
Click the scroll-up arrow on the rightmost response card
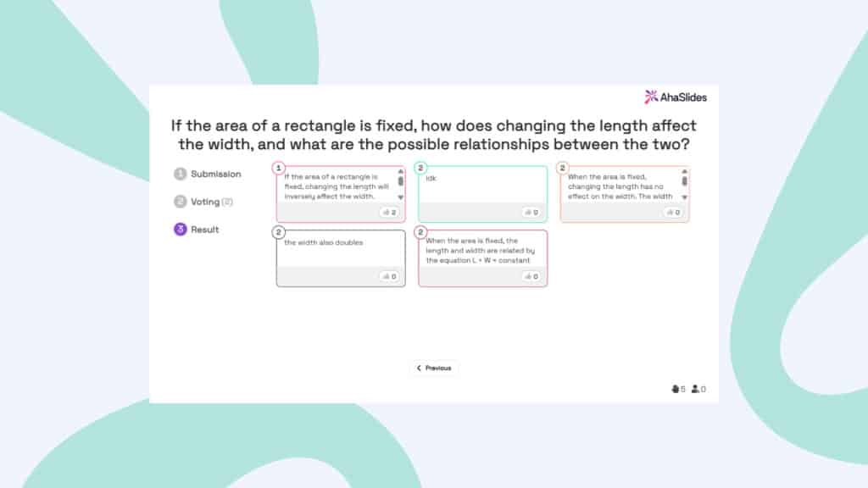click(x=682, y=170)
